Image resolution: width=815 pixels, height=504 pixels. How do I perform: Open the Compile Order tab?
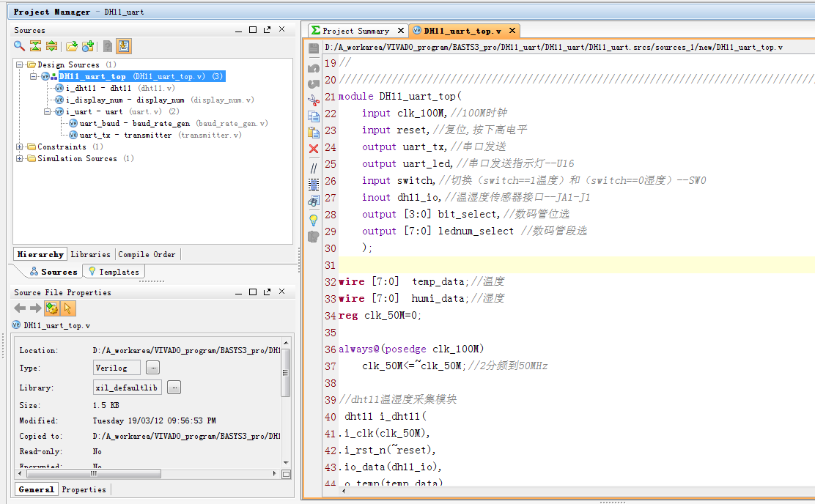[x=147, y=254]
